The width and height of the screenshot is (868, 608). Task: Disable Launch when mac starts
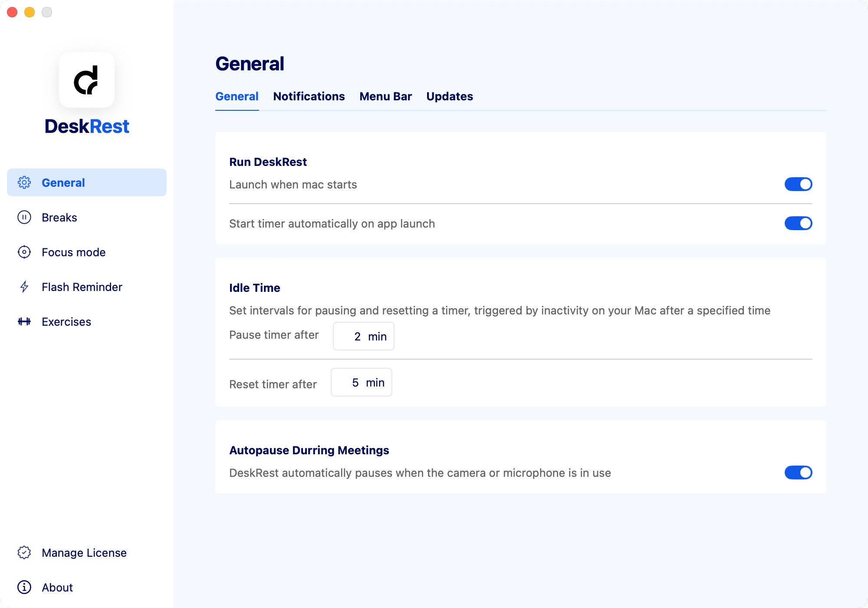798,184
